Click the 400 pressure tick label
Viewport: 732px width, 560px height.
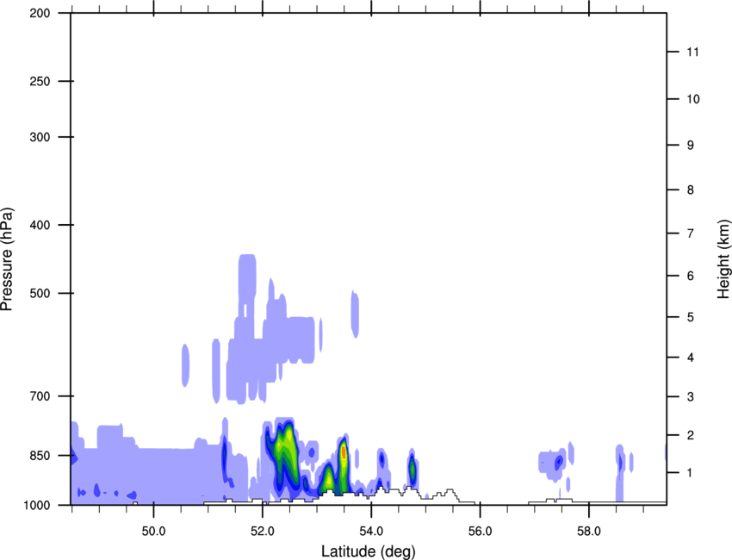click(40, 225)
